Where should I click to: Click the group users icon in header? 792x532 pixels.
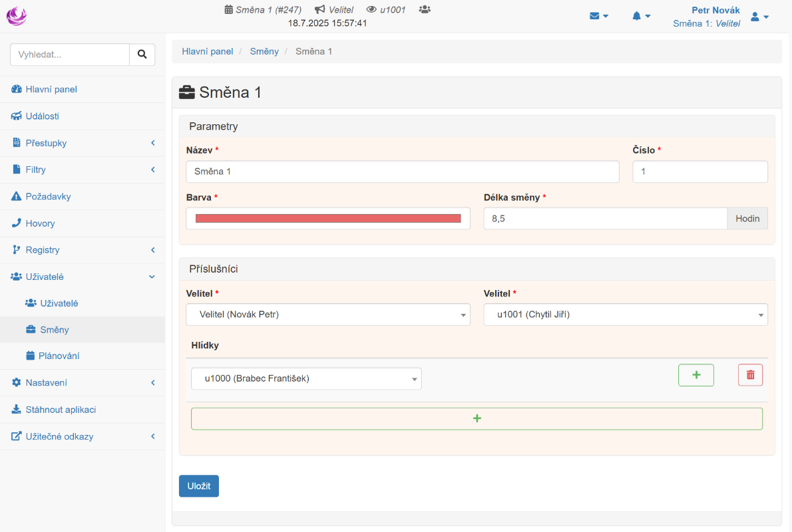click(x=425, y=9)
